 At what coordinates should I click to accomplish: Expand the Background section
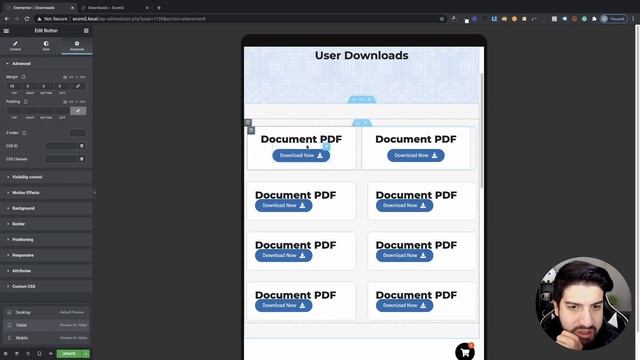tap(46, 208)
